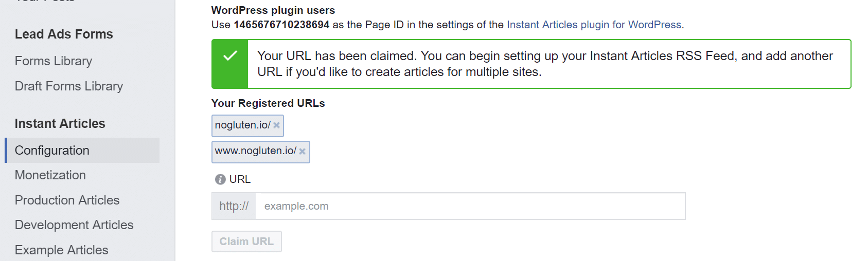Navigate to Production Articles
The width and height of the screenshot is (868, 261).
67,200
